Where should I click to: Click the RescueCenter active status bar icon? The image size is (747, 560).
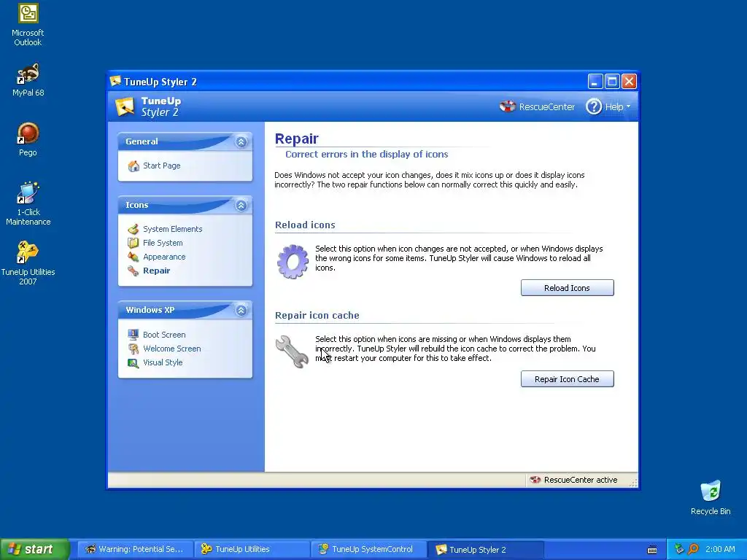tap(535, 480)
